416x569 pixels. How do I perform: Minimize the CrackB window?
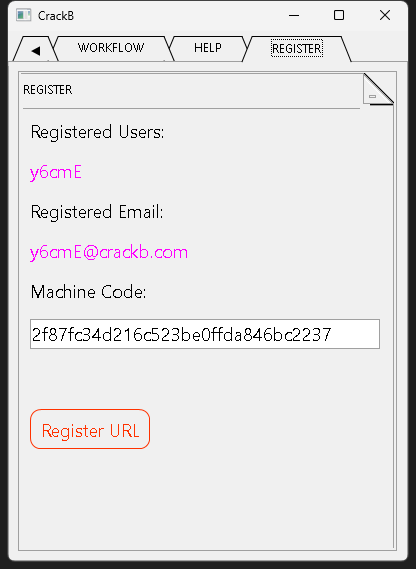tap(294, 16)
